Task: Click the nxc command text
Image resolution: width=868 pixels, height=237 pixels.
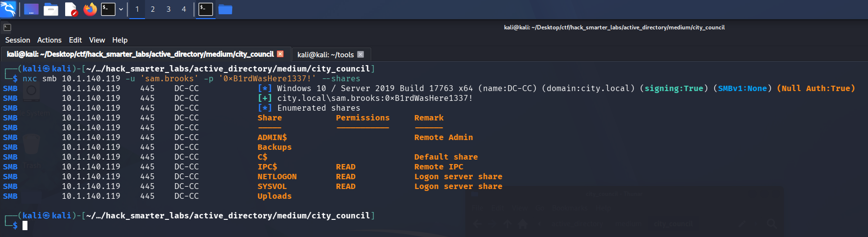Action: tap(30, 78)
